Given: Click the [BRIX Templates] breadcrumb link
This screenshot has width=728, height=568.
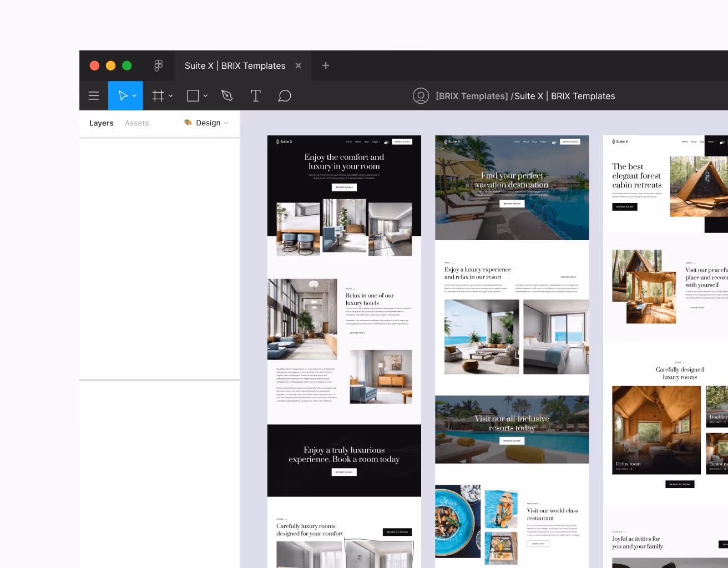Looking at the screenshot, I should [471, 95].
